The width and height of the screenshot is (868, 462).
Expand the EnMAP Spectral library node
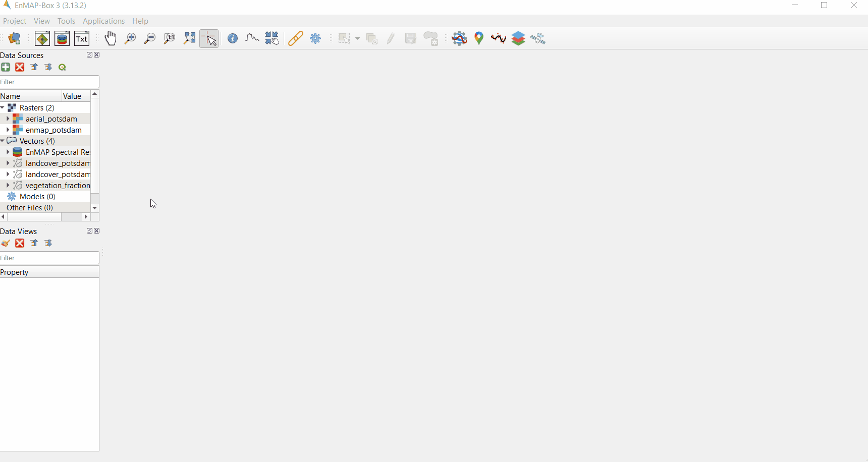[8, 152]
